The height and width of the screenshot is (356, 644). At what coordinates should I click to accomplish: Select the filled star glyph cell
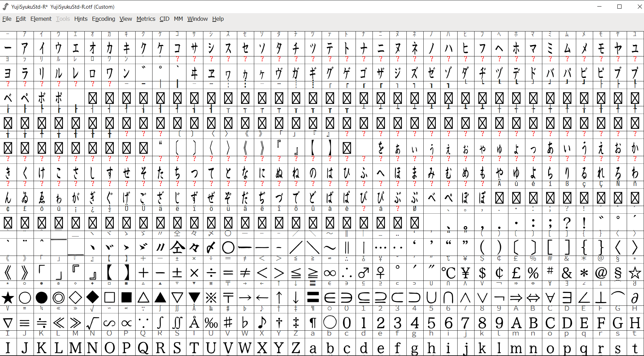tap(8, 297)
